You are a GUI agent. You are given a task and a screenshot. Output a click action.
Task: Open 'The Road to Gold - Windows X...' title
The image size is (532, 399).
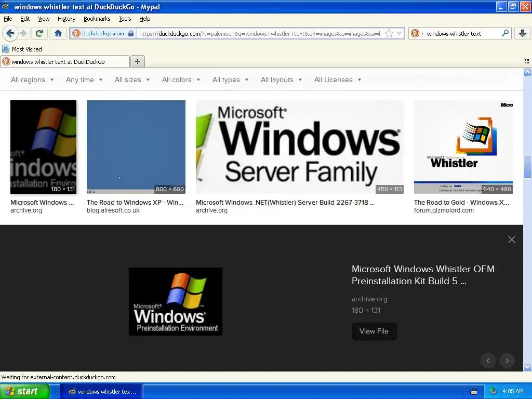461,202
